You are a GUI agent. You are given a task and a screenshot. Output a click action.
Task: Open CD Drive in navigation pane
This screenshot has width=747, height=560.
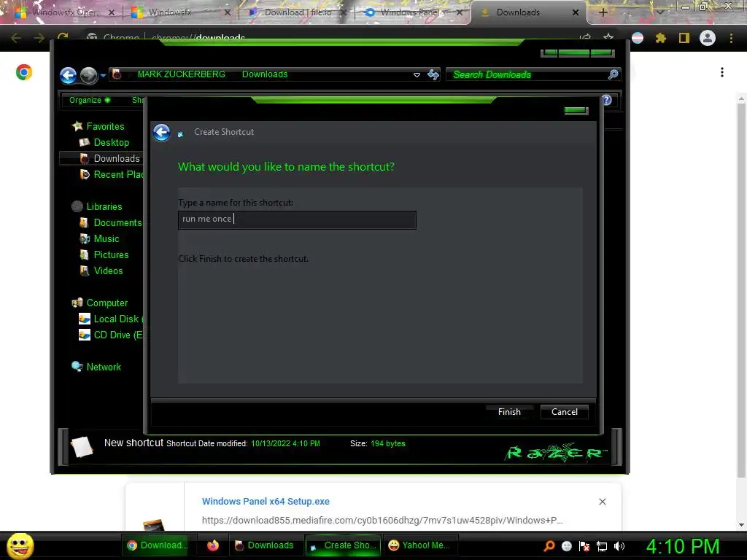click(117, 335)
